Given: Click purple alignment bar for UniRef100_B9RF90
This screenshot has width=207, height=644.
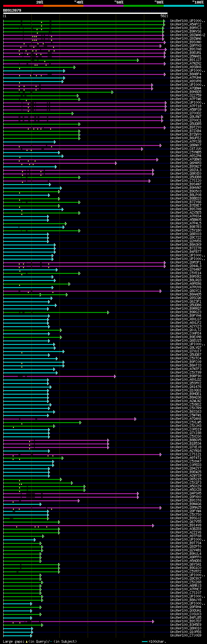Looking at the screenshot, I should coord(60,376).
